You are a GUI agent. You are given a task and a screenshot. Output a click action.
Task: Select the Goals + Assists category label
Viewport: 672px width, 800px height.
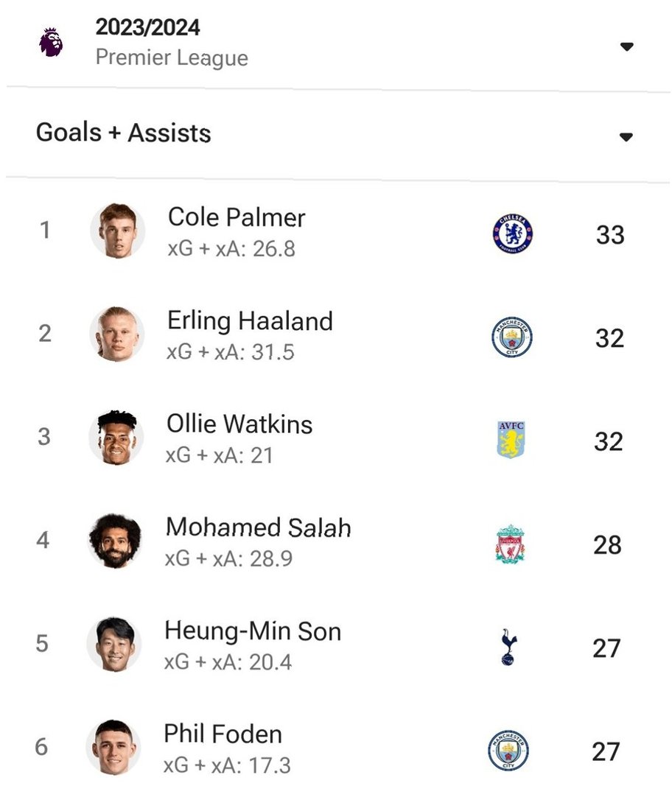pyautogui.click(x=124, y=133)
